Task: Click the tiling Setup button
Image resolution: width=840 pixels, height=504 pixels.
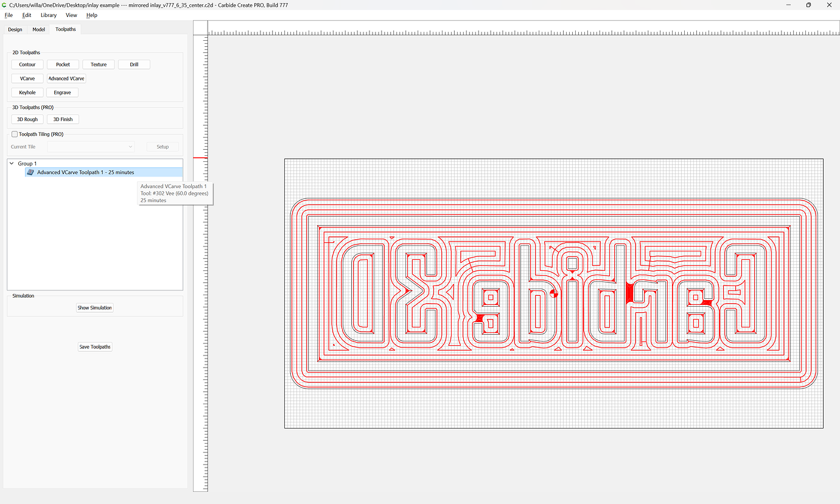Action: point(163,147)
